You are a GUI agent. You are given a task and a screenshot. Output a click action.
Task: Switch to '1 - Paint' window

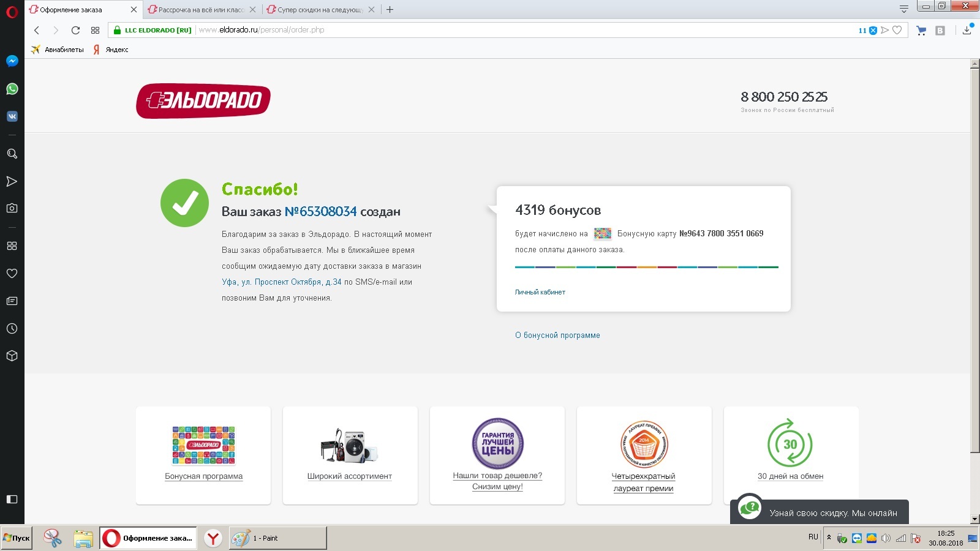[277, 538]
